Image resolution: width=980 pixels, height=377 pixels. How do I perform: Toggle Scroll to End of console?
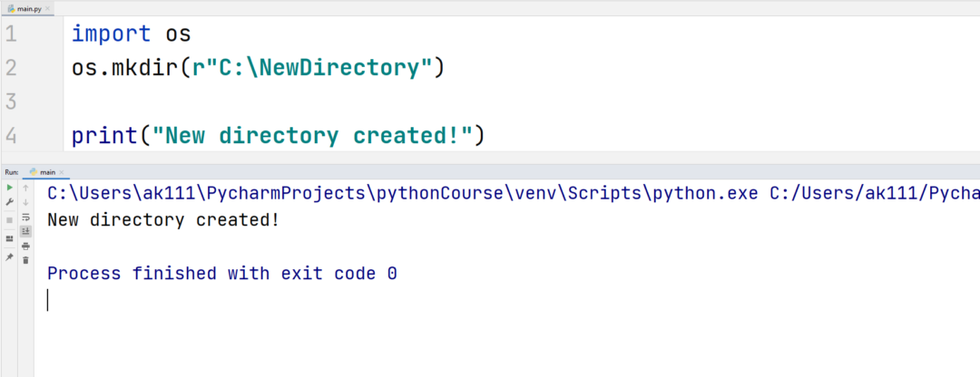click(25, 231)
